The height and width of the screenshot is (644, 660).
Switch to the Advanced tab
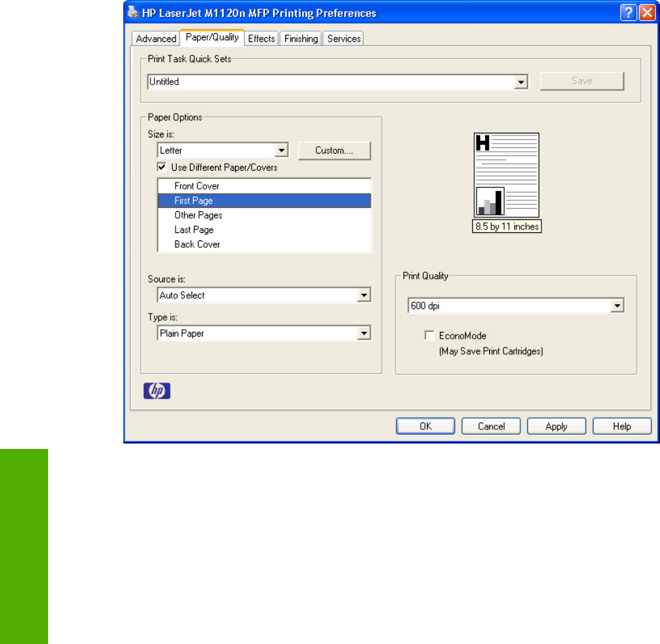[156, 39]
